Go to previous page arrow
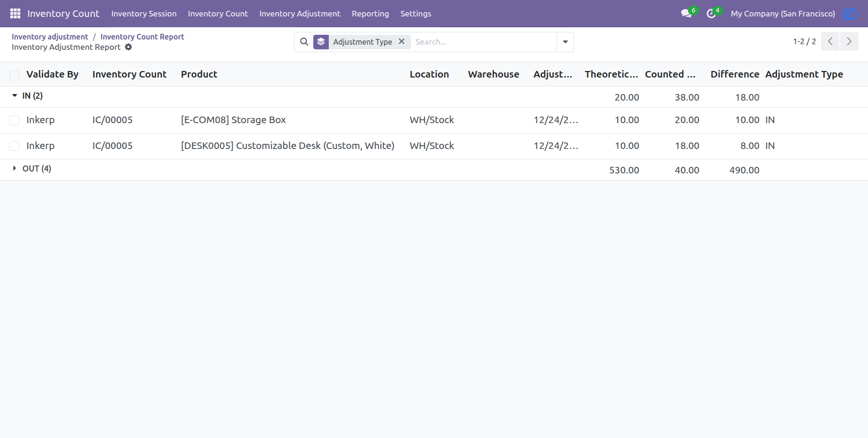 (830, 41)
